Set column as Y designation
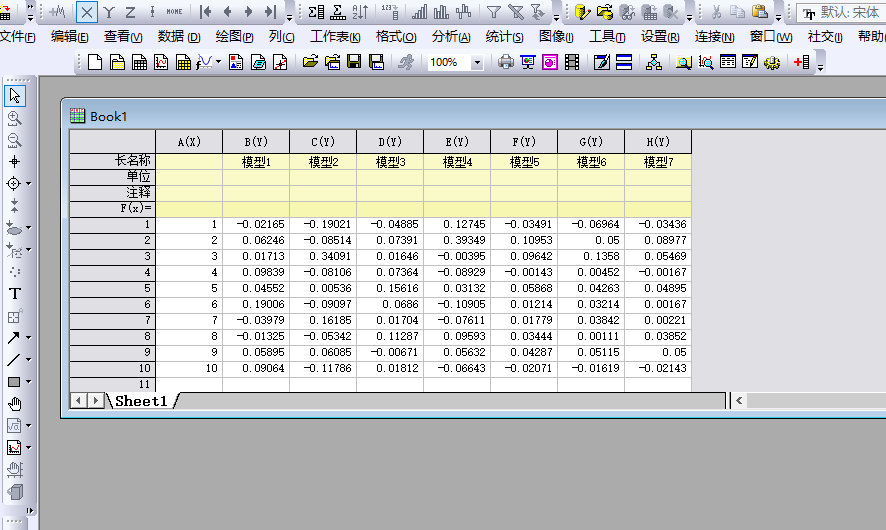 (x=108, y=12)
